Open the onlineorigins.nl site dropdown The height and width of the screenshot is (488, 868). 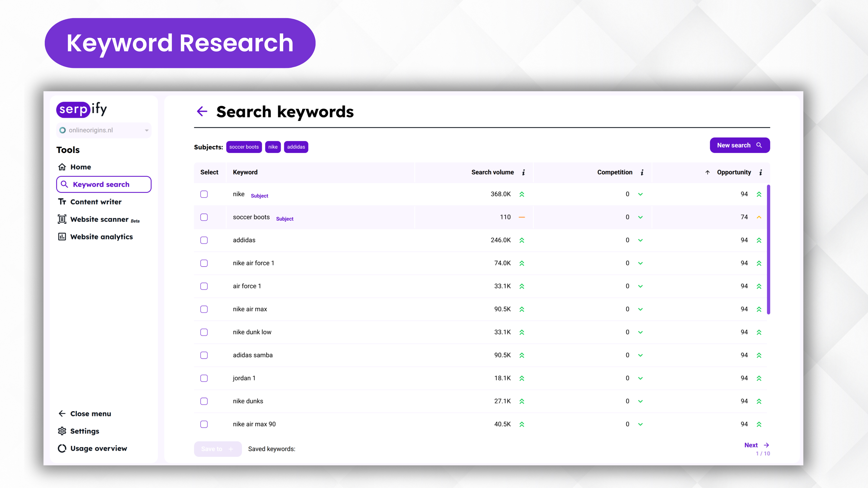click(x=104, y=130)
